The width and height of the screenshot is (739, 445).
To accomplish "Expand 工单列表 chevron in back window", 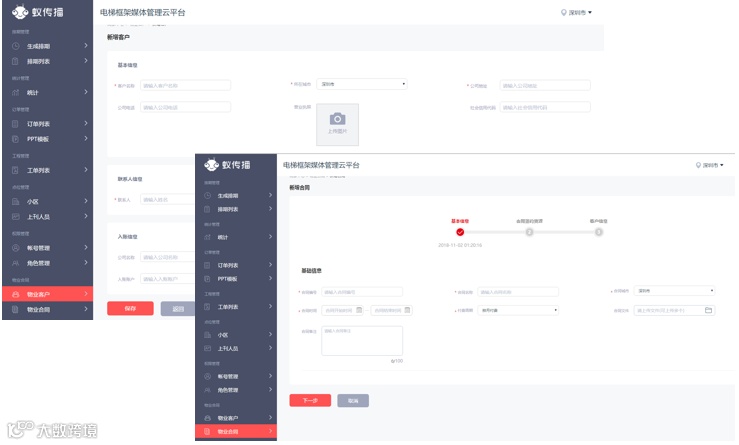I will 86,170.
